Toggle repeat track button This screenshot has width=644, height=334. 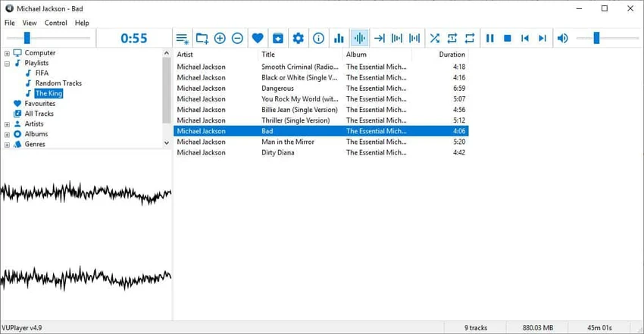pos(452,39)
